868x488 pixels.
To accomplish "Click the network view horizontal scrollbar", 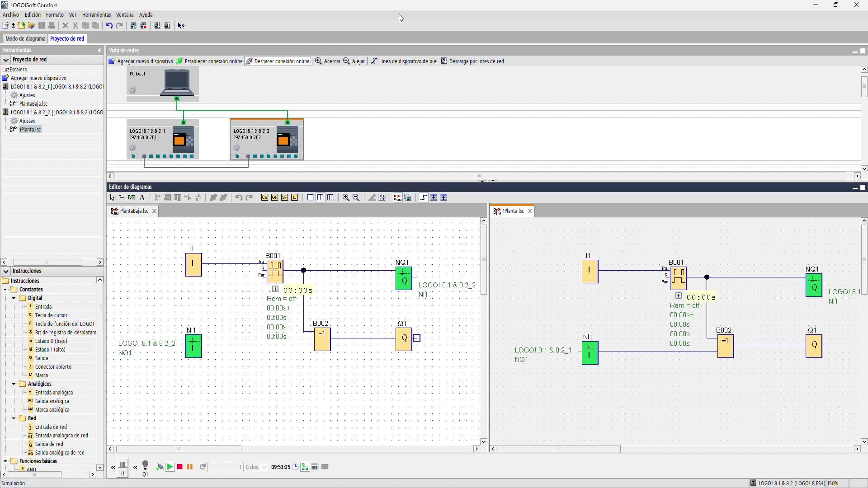I will point(479,176).
